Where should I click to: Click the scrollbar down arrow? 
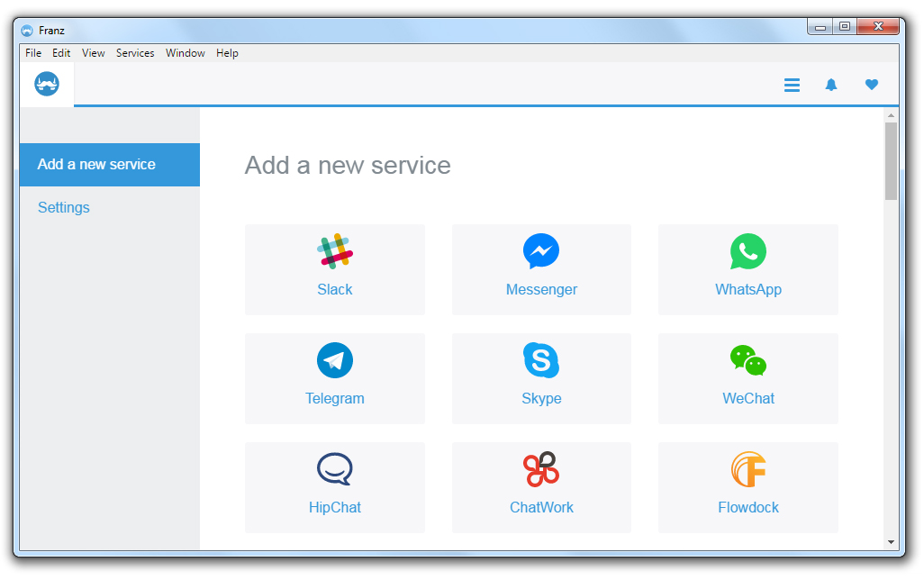coord(891,541)
